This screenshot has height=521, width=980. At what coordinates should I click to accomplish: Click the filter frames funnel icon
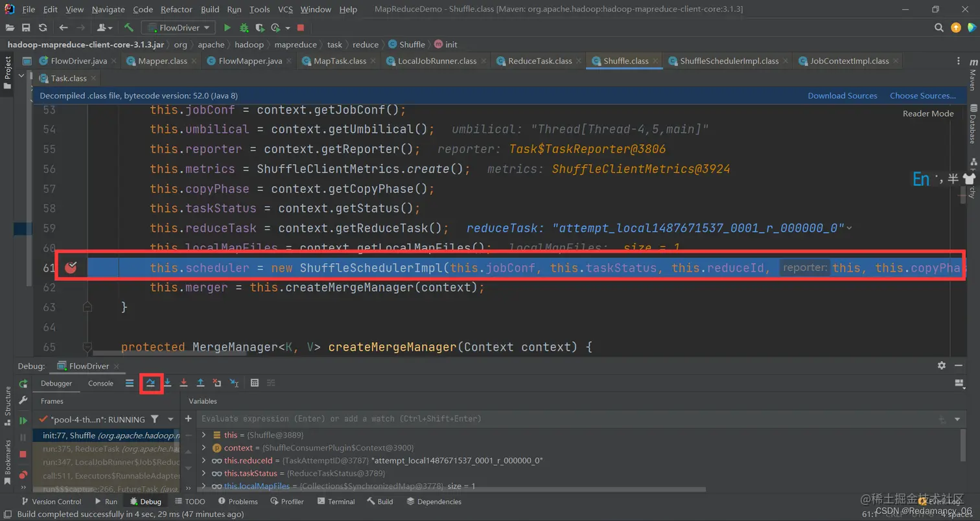[154, 419]
